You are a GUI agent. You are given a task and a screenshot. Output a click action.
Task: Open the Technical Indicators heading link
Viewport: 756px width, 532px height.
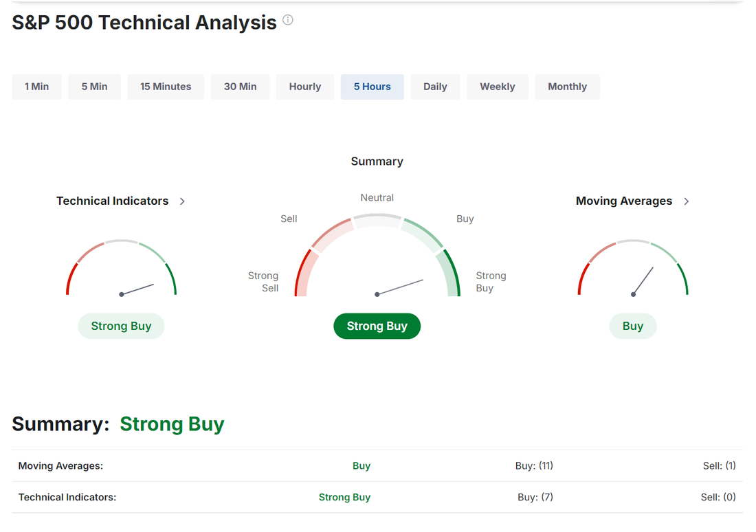112,201
